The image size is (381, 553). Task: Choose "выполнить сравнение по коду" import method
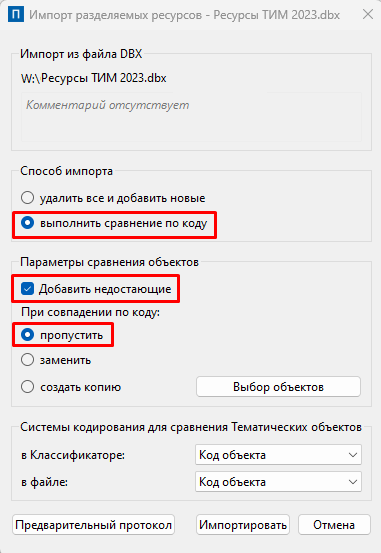coord(114,223)
